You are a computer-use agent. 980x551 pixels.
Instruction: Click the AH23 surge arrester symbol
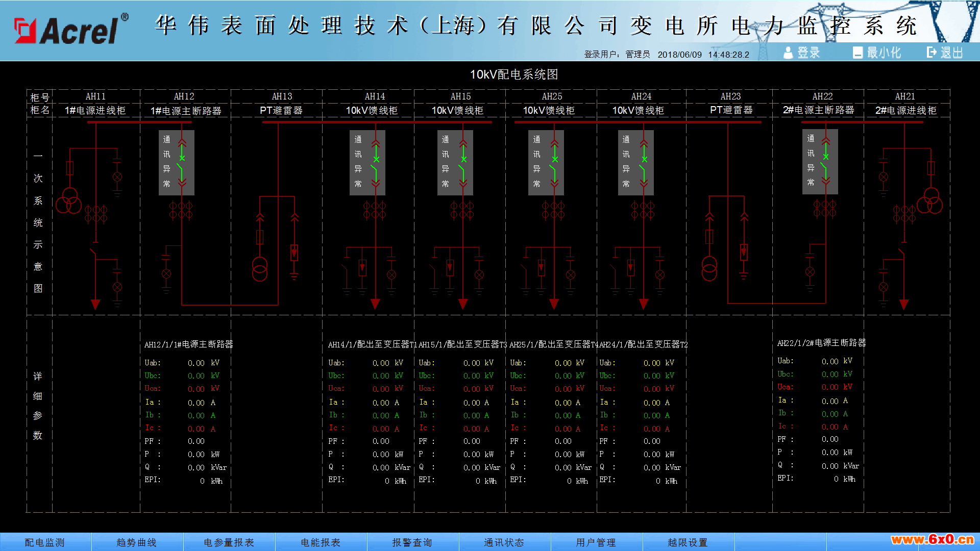(x=744, y=252)
